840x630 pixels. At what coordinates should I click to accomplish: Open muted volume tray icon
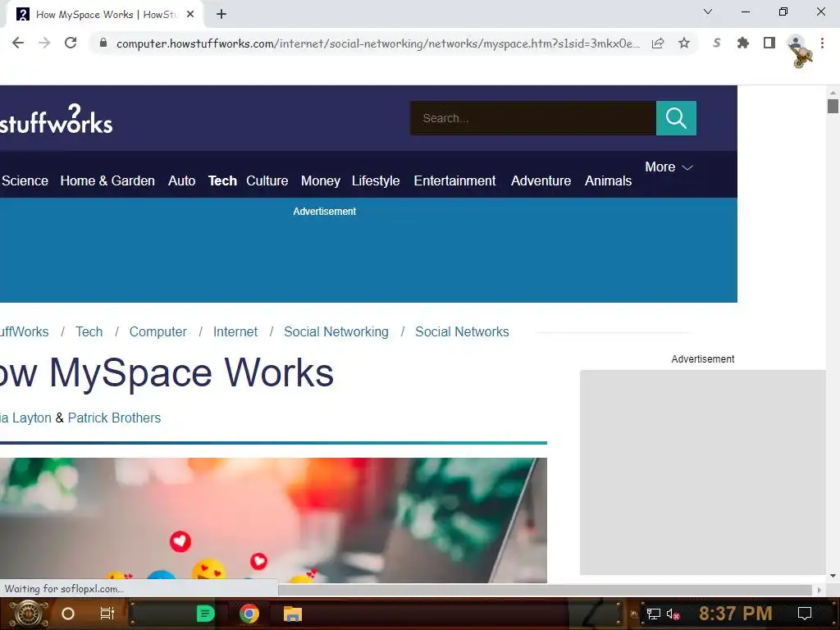(x=673, y=614)
